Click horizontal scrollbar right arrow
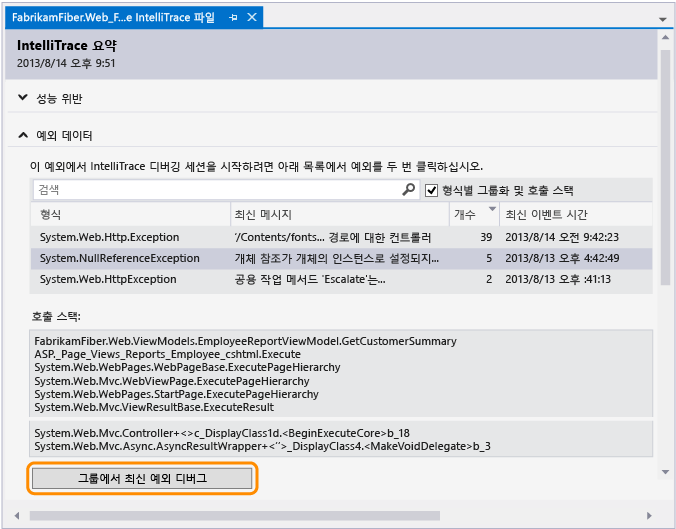The image size is (676, 529). pyautogui.click(x=649, y=516)
